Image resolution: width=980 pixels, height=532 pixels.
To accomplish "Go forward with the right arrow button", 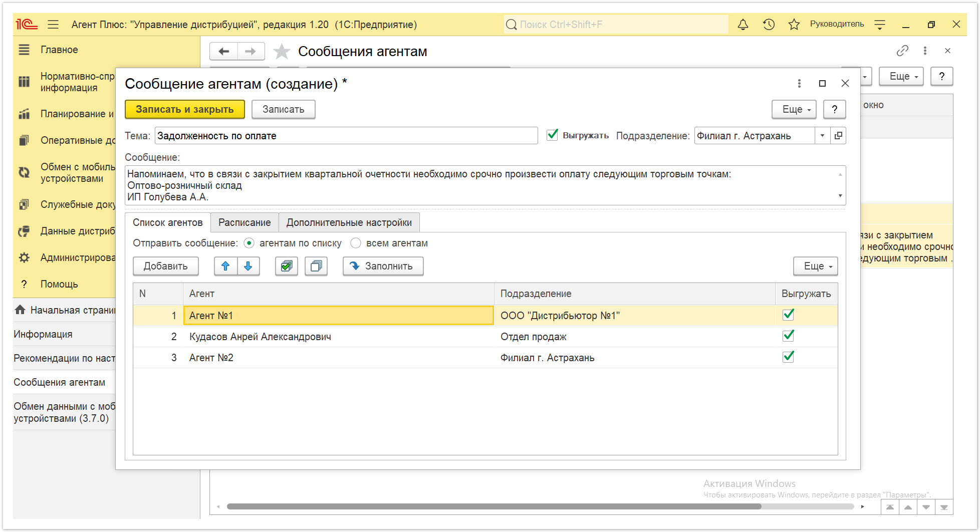I will (251, 51).
